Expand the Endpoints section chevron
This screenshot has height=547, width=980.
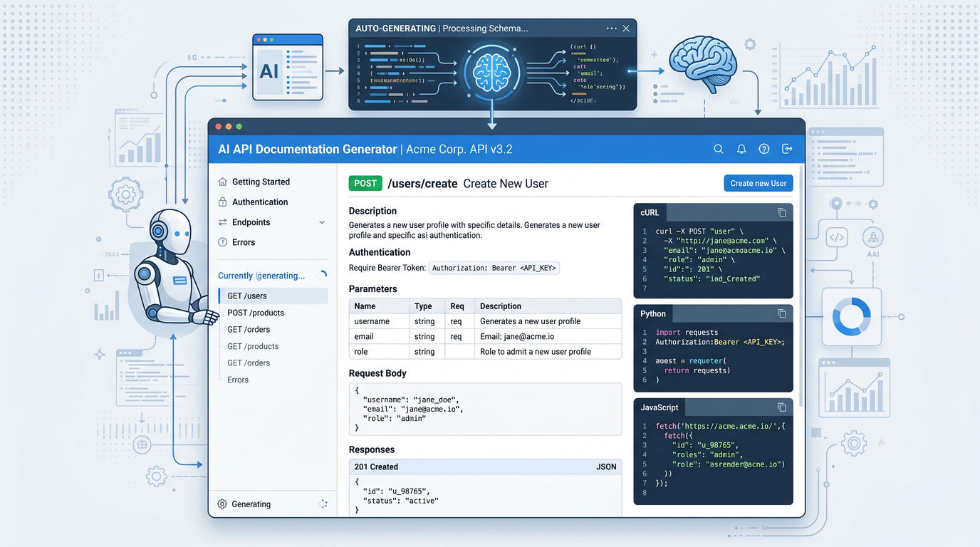pyautogui.click(x=322, y=222)
